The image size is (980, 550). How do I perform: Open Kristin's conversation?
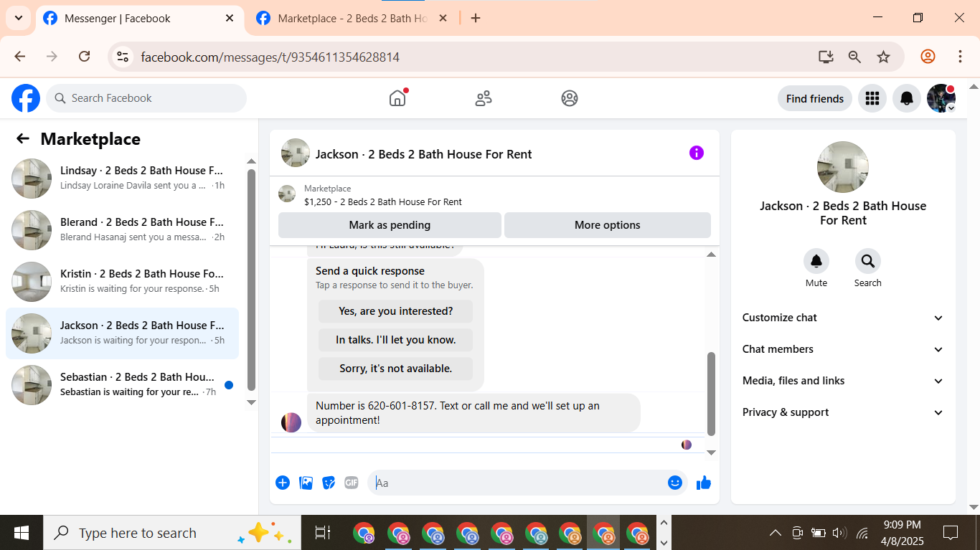point(122,282)
